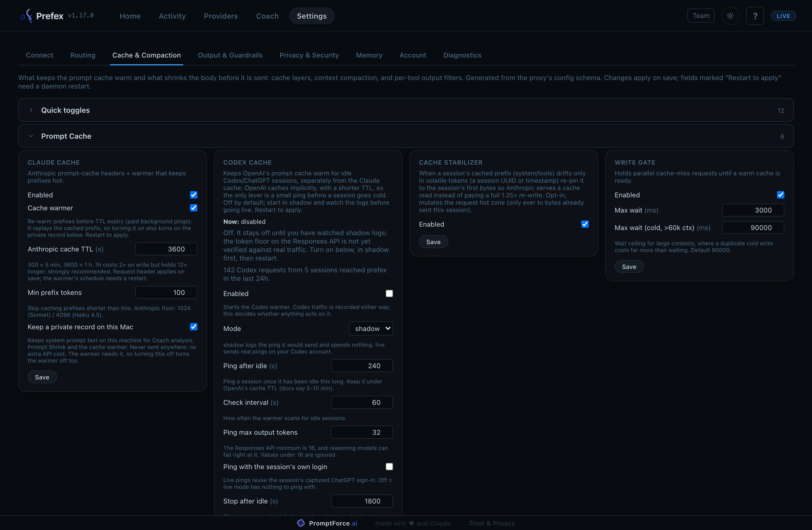Open the Mode shadow dropdown
Screen dimensions: 812x530
[371, 328]
